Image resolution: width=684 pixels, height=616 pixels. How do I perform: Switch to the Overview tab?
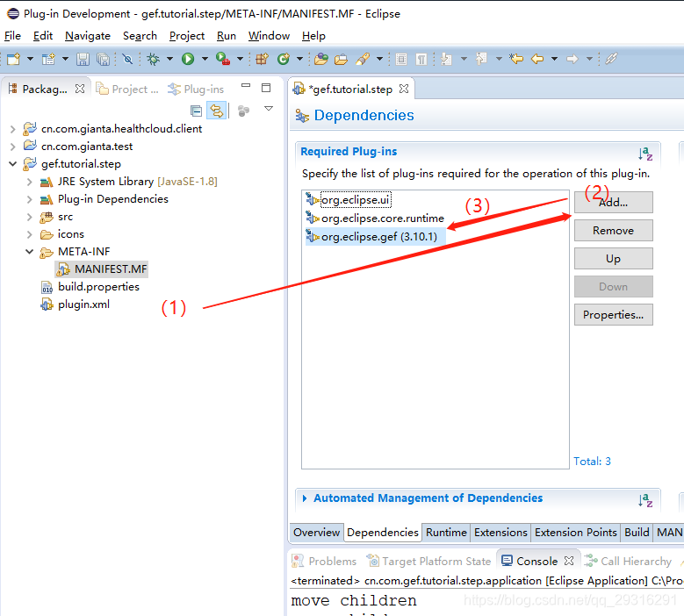316,533
